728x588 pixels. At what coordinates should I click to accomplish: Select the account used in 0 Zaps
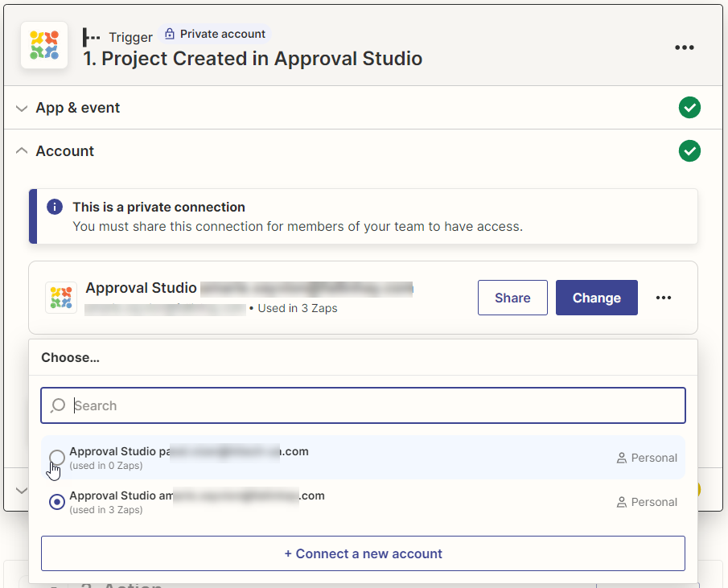pos(57,458)
